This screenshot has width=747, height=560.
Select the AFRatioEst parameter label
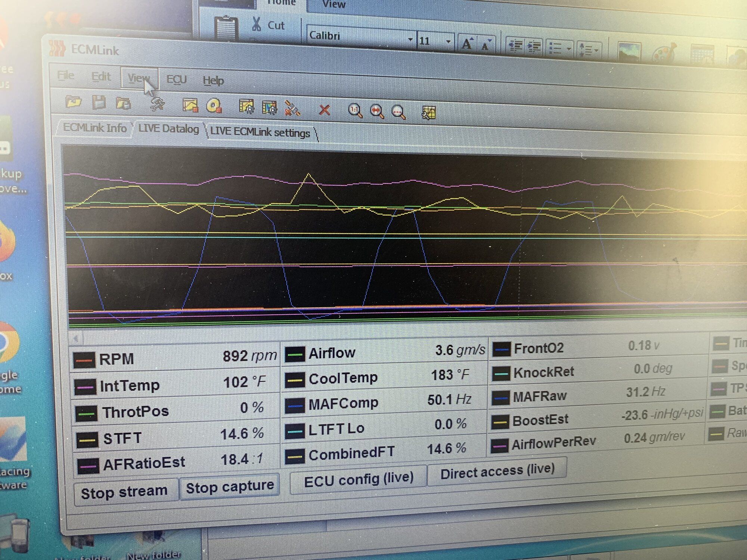tap(144, 464)
